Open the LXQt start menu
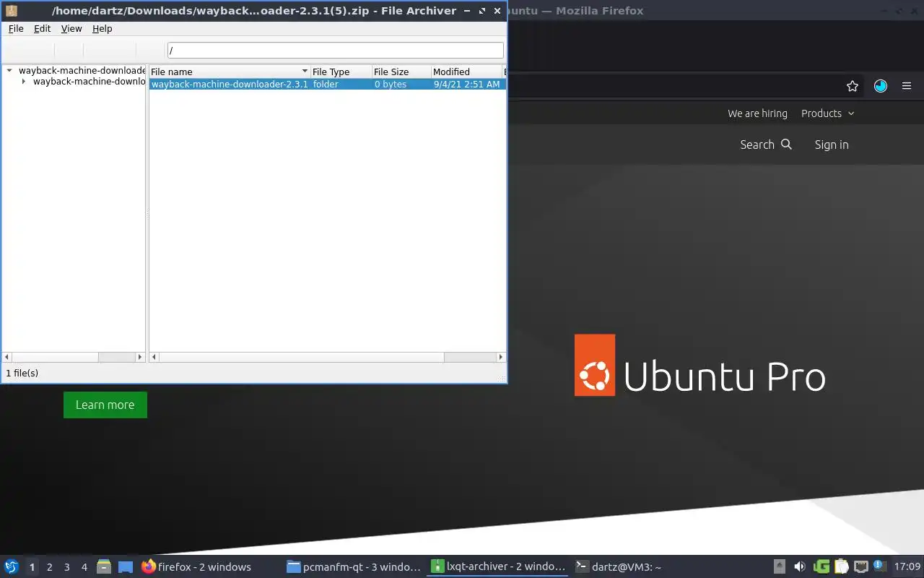Screen dimensions: 924x578 tap(11, 567)
